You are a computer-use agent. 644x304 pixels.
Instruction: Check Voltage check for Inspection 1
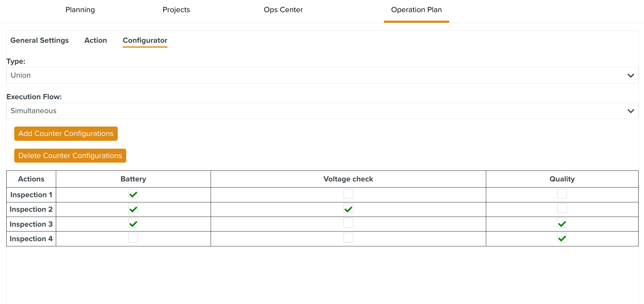348,194
